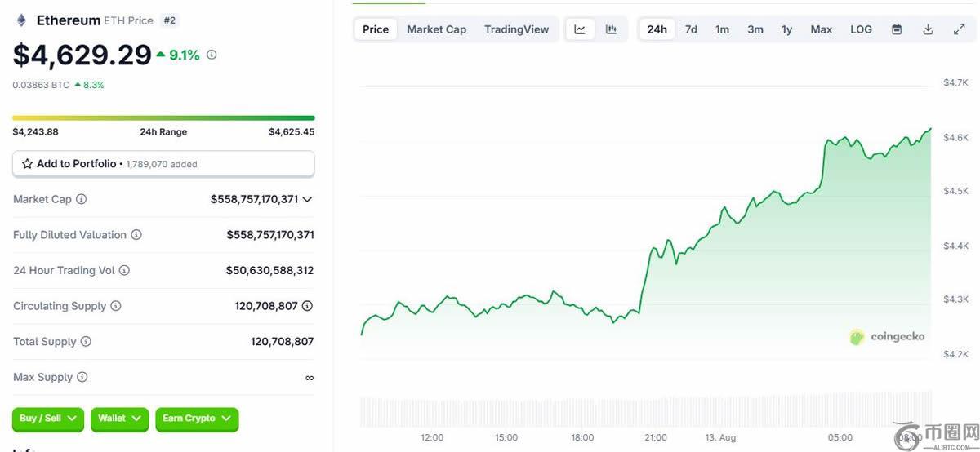Click the star icon in Add to Portfolio
This screenshot has height=452, width=980.
click(27, 164)
